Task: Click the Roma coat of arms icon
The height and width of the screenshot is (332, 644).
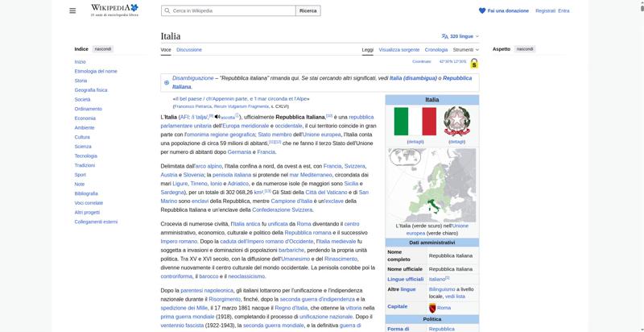Action: click(432, 308)
